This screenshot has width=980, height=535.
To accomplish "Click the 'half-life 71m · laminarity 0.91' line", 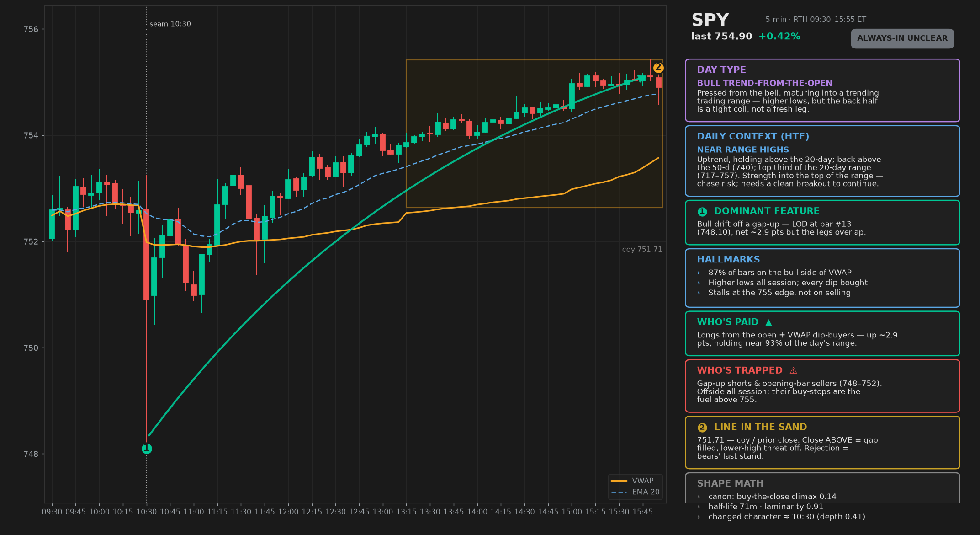I will (765, 507).
